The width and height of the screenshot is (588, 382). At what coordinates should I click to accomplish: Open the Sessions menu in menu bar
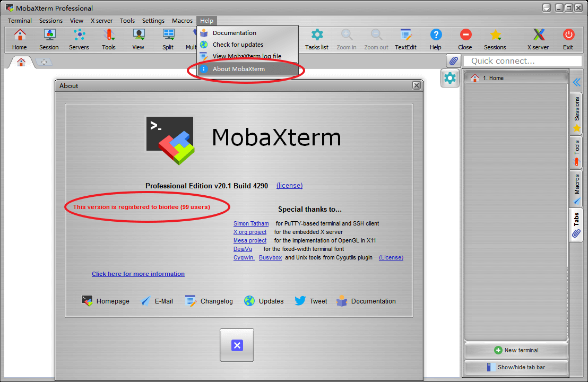click(51, 21)
